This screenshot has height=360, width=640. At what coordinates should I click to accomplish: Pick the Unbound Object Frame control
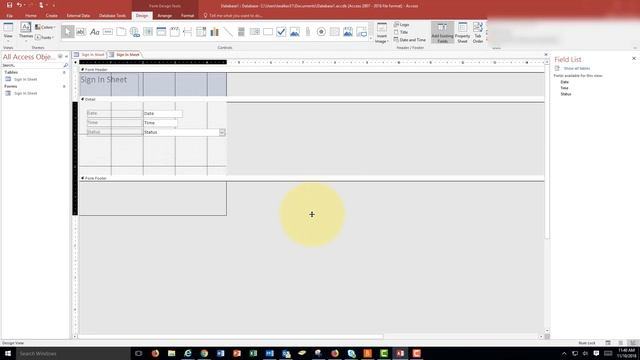pyautogui.click(x=295, y=32)
